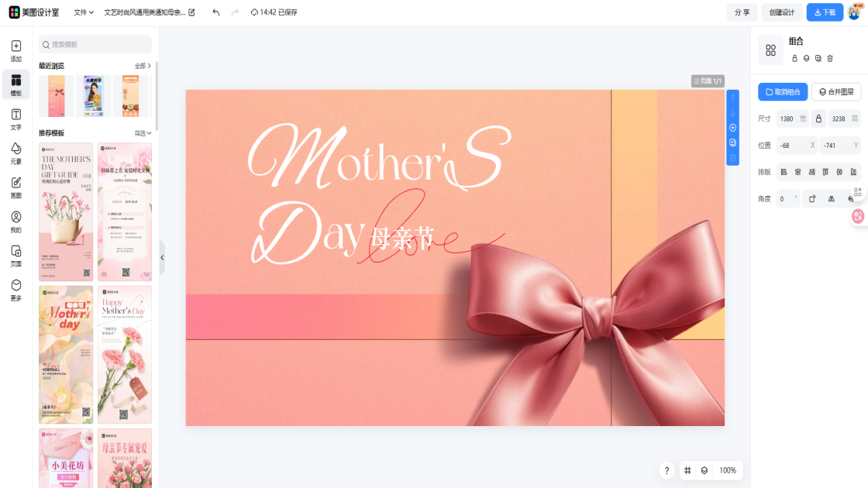Open the 更多 sidebar tab

click(x=15, y=290)
